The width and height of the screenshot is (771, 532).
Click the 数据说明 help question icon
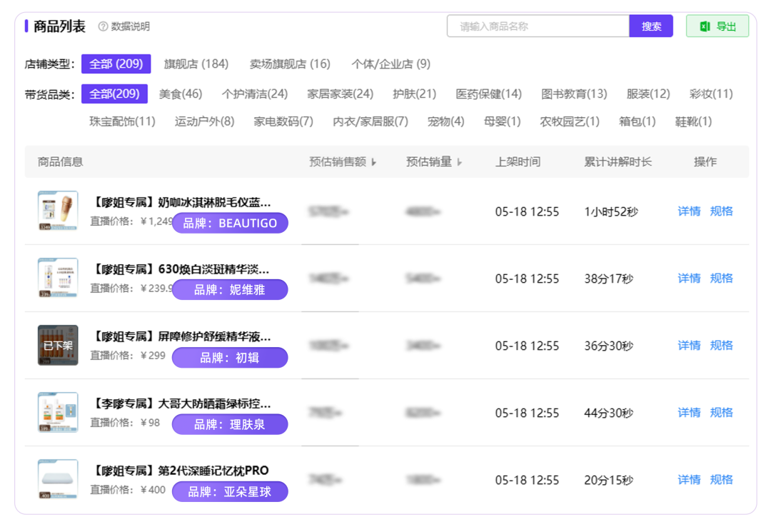103,26
